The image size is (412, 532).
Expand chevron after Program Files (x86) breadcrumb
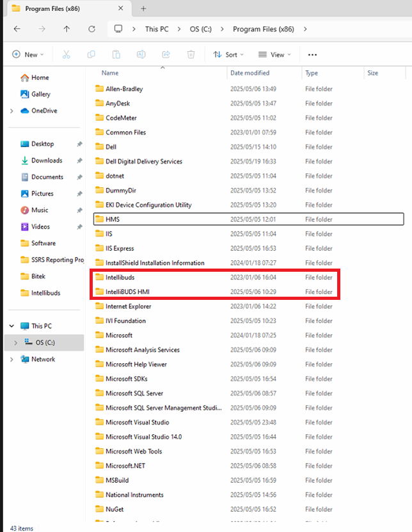305,29
